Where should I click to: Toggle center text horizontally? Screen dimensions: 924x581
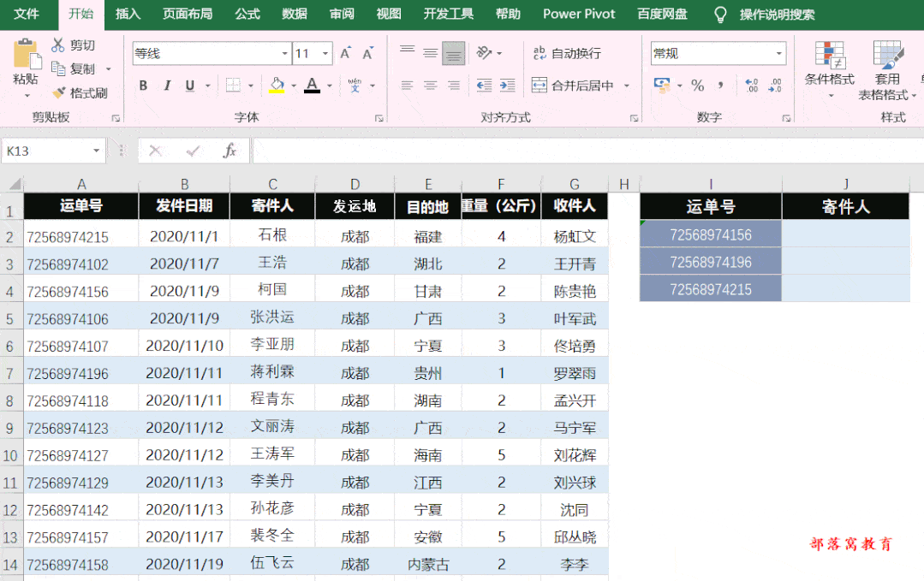pyautogui.click(x=430, y=86)
